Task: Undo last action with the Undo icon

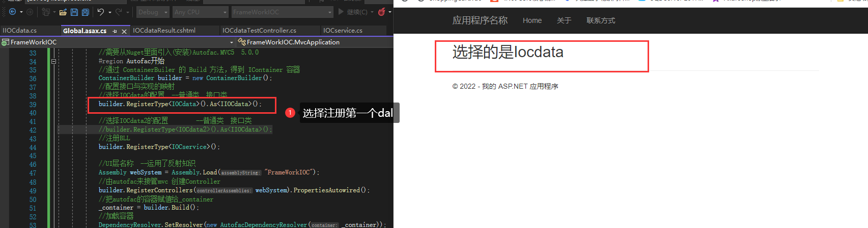Action: (x=101, y=12)
